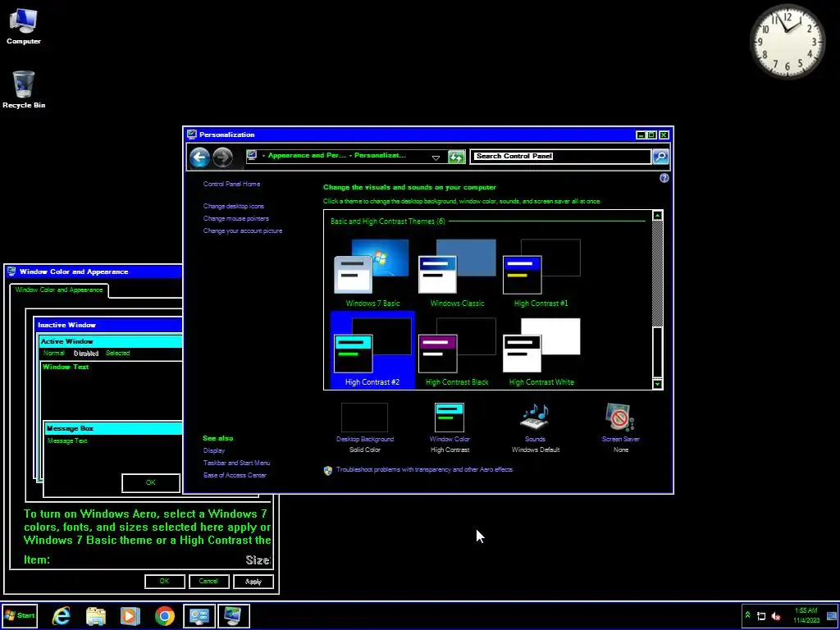Click Normal menu item in preview
The image size is (840, 630).
53,354
